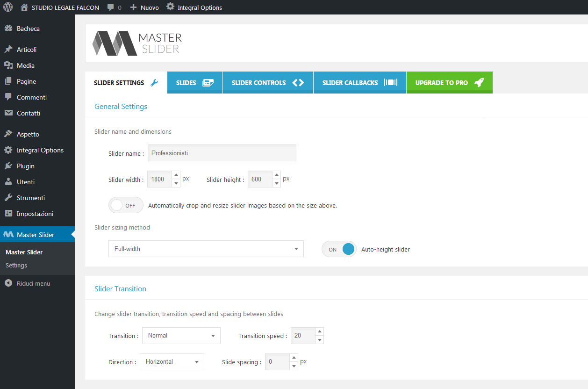Click the Transition speed value field
588x389 pixels.
(303, 336)
